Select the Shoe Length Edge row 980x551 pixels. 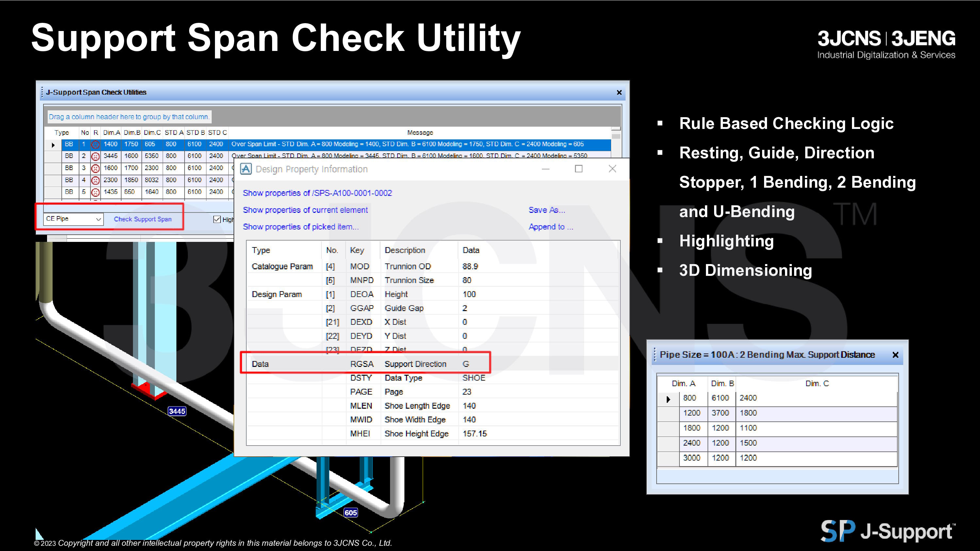point(433,406)
